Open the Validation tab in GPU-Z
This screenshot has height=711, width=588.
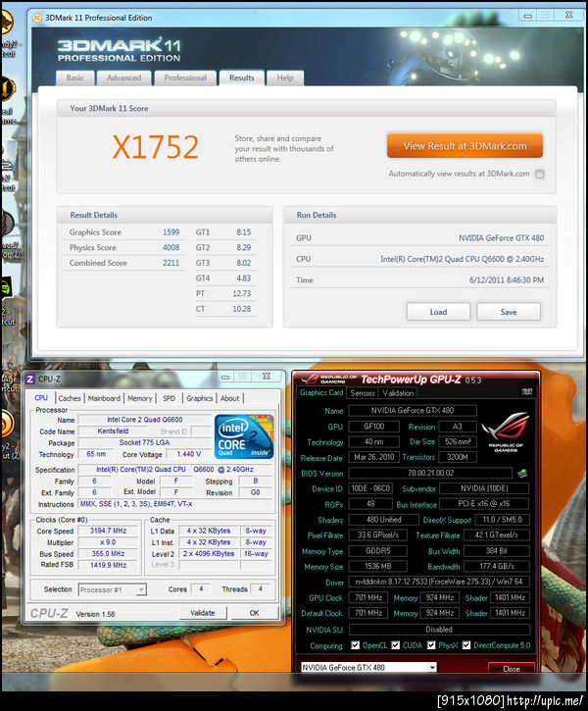[398, 393]
